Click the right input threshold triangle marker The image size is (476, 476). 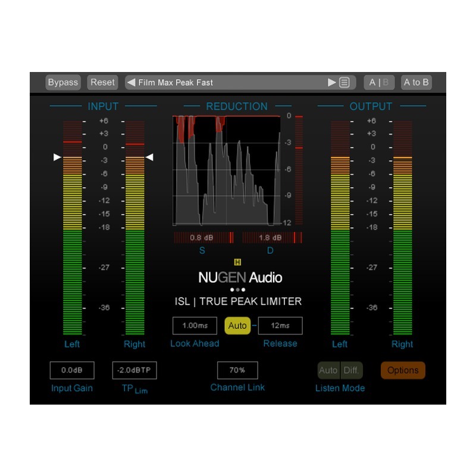pos(149,157)
